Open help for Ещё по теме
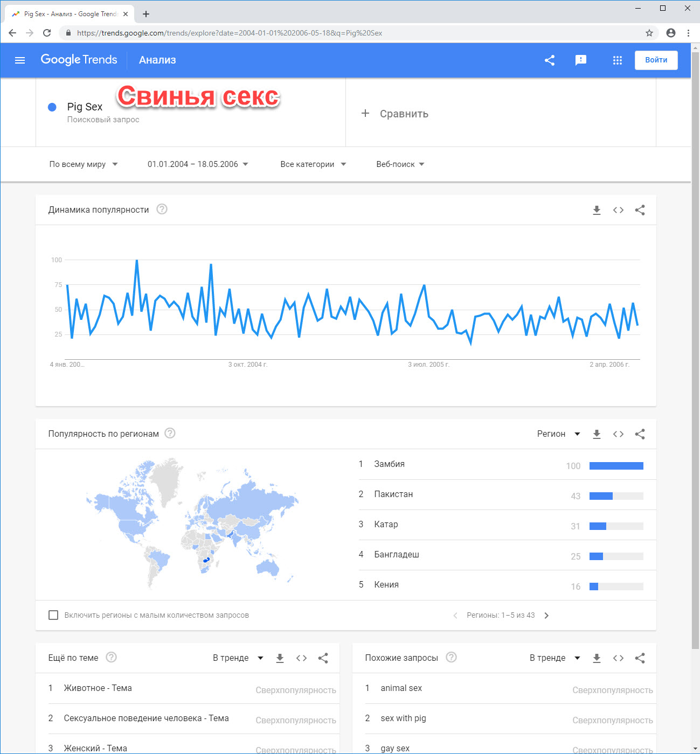Viewport: 700px width, 754px height. click(x=112, y=657)
